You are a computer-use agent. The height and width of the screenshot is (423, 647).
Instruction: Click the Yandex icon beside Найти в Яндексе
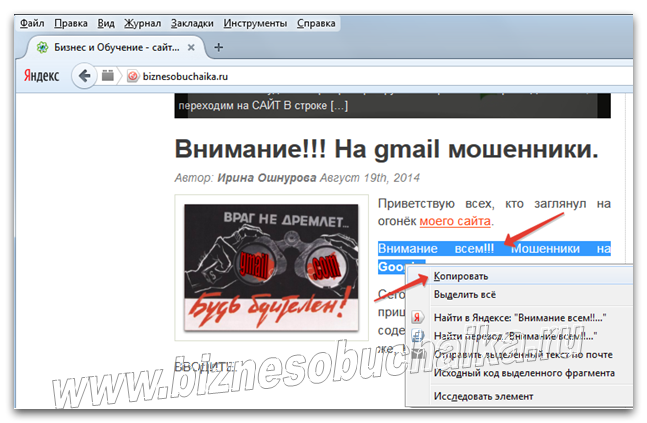click(x=418, y=317)
